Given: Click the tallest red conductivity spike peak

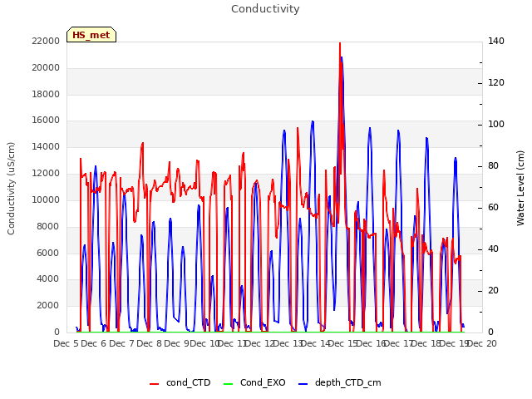Looking at the screenshot, I should (340, 44).
